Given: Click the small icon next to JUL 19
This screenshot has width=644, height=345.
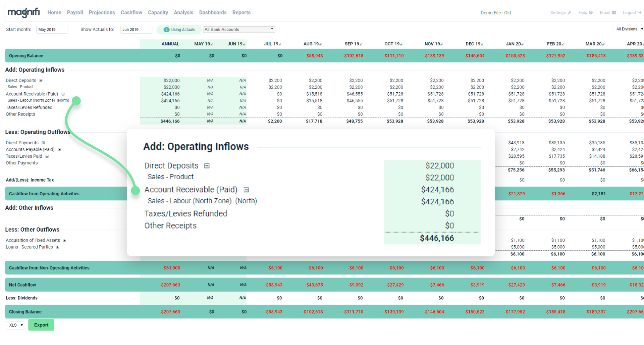Looking at the screenshot, I should (x=280, y=44).
